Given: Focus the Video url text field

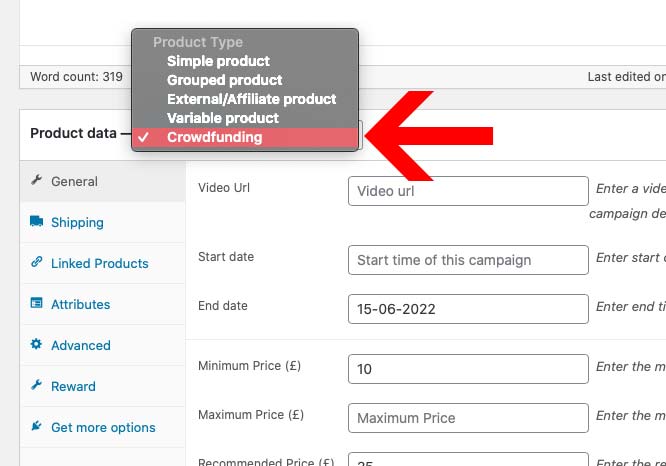Looking at the screenshot, I should click(x=468, y=191).
